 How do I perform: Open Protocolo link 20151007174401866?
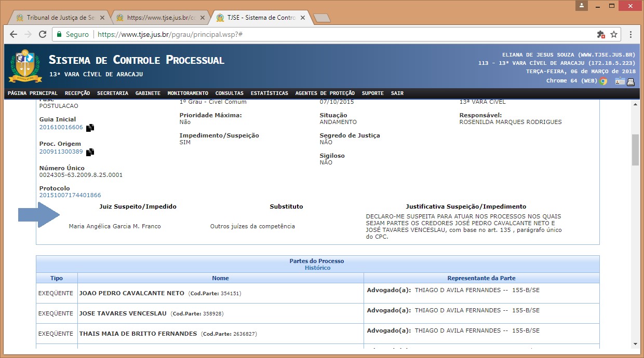pyautogui.click(x=70, y=196)
